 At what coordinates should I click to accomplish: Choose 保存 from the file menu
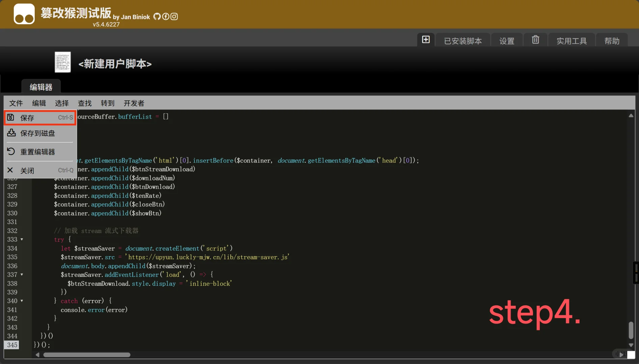[40, 118]
